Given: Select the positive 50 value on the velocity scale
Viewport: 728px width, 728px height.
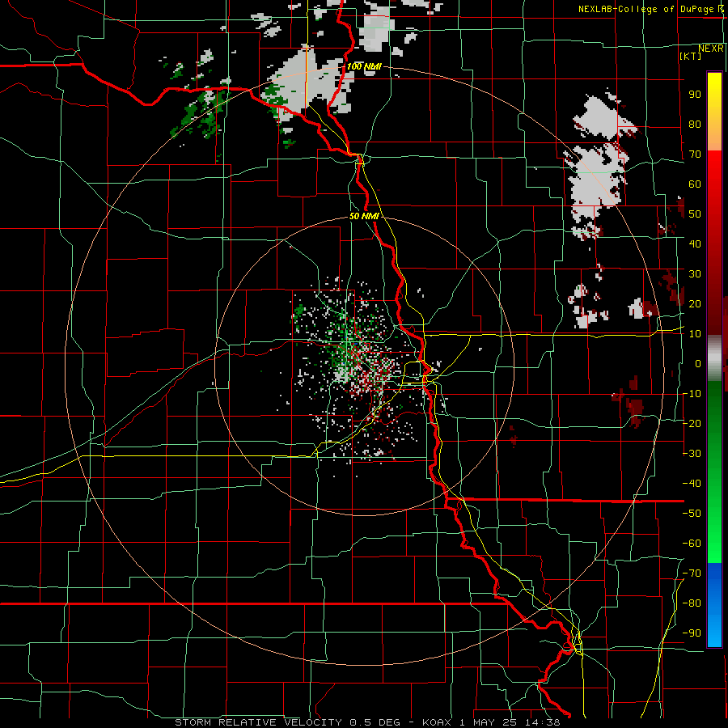Looking at the screenshot, I should [x=695, y=214].
